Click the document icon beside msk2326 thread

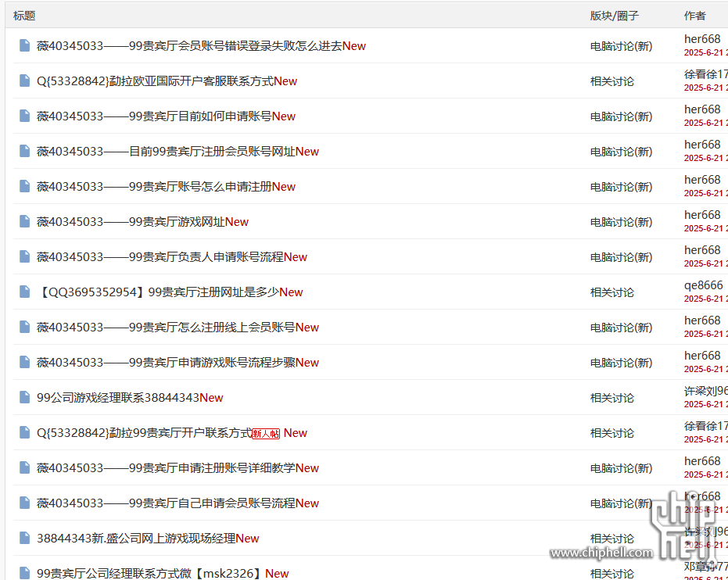pos(24,573)
